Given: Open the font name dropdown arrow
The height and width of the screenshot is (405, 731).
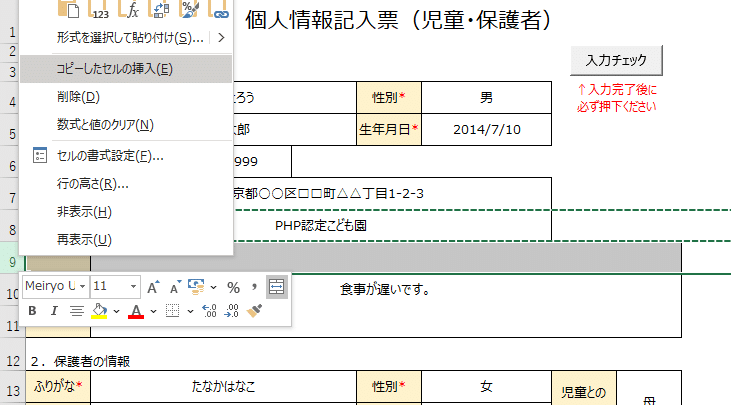Looking at the screenshot, I should 83,286.
